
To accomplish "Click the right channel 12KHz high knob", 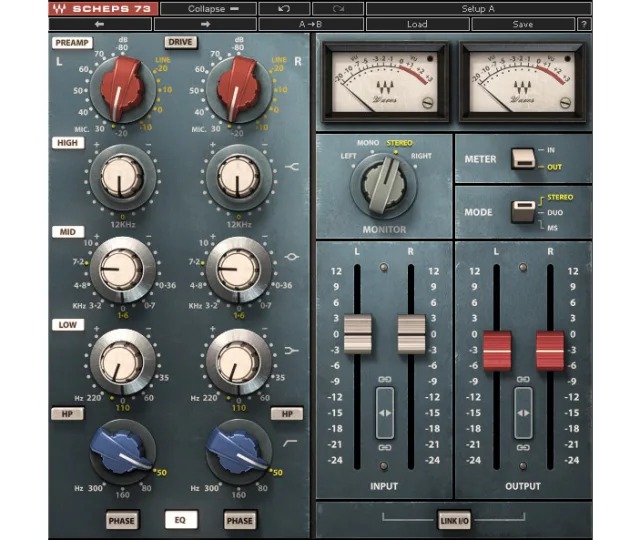I will (238, 177).
